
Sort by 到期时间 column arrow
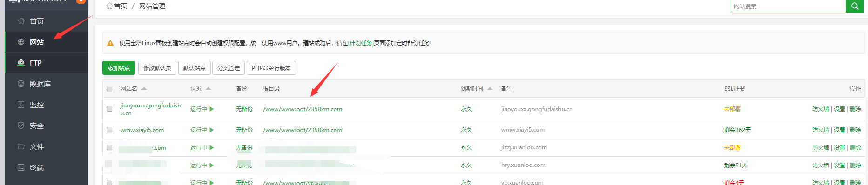point(490,88)
